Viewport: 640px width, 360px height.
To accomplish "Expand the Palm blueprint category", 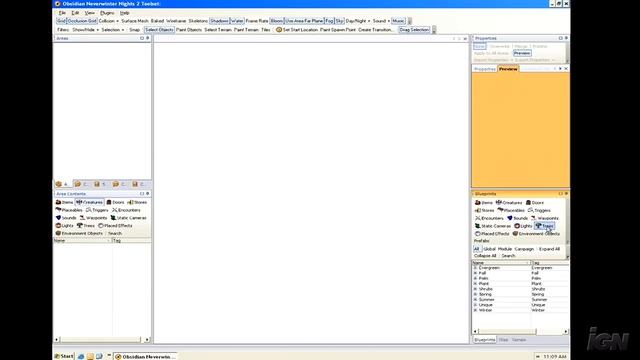I will click(475, 278).
